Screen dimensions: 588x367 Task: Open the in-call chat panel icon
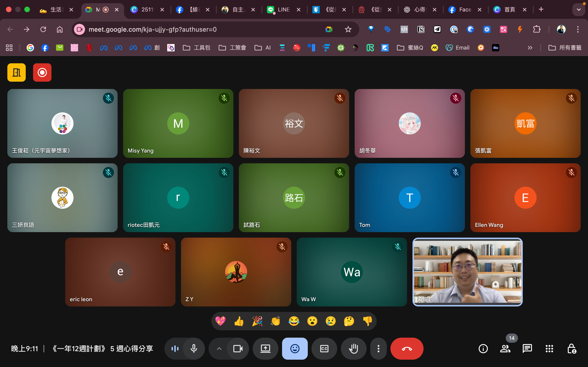pyautogui.click(x=527, y=349)
